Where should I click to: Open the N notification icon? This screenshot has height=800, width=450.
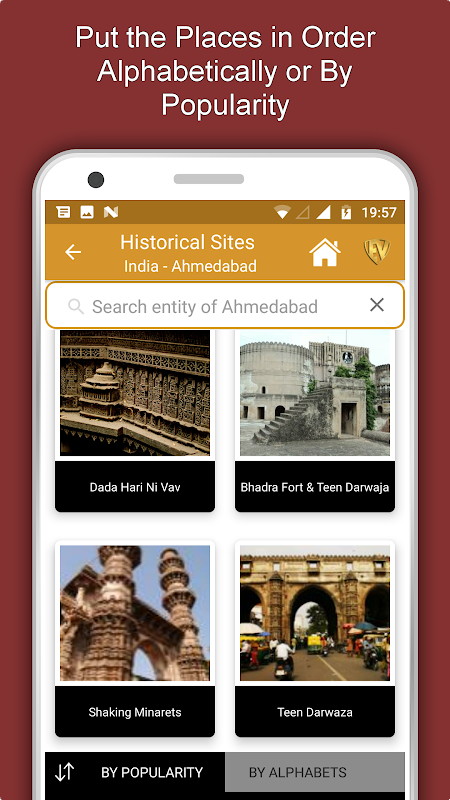(x=111, y=212)
